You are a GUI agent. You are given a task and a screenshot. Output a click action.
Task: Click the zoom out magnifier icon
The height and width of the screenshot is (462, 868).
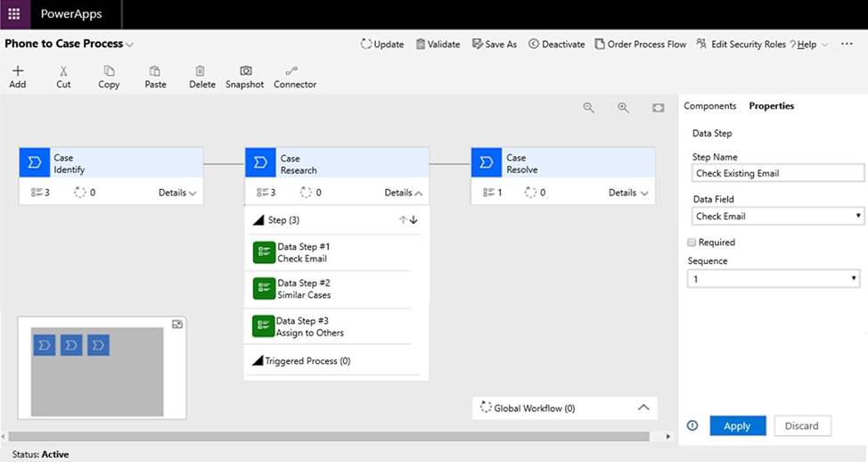(x=588, y=107)
